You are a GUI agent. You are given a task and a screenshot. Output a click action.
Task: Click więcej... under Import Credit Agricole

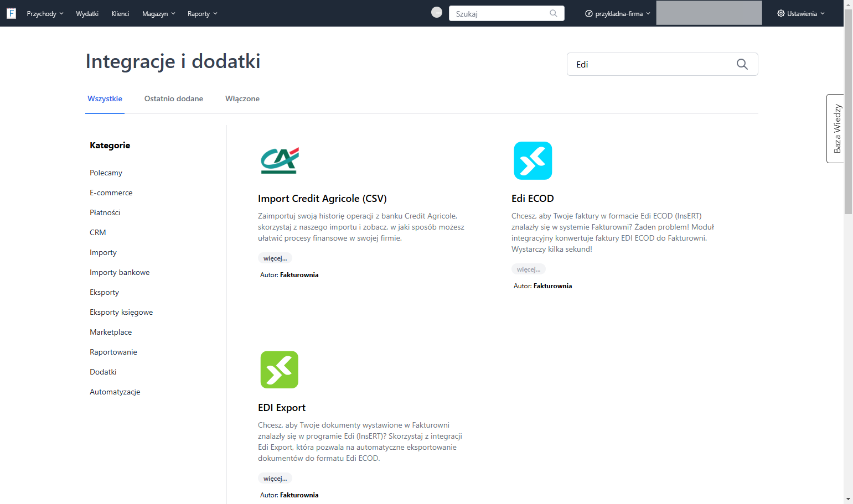[x=275, y=258]
